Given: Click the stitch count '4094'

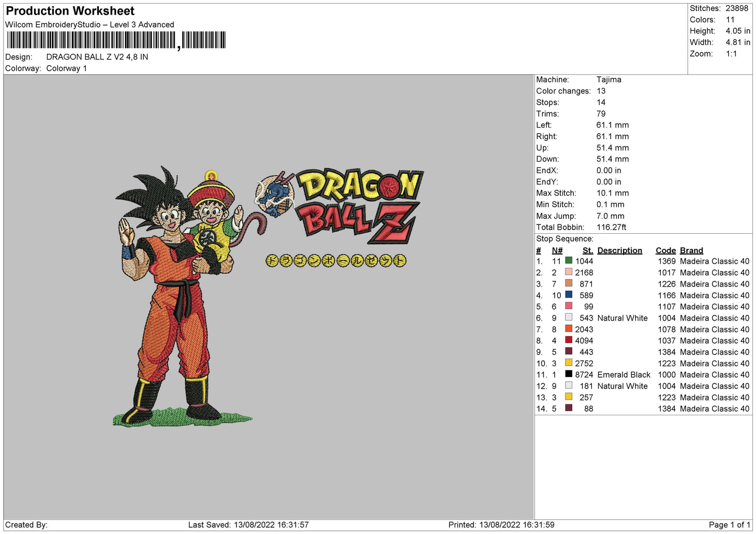Looking at the screenshot, I should point(584,340).
